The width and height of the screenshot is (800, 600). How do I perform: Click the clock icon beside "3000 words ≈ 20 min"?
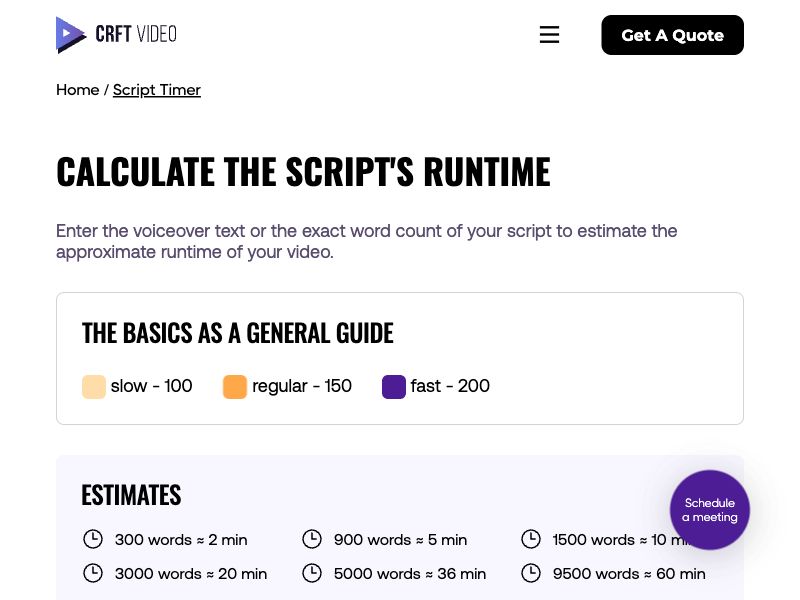coord(93,573)
